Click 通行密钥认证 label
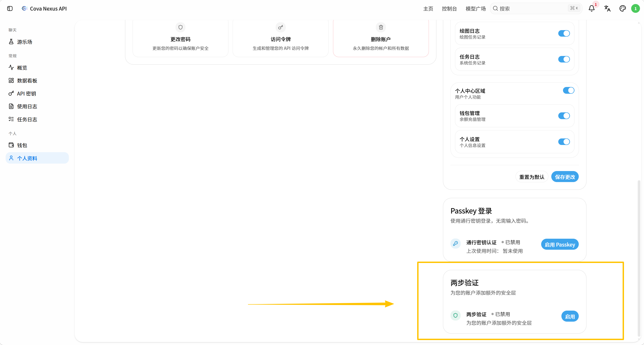 [481, 242]
